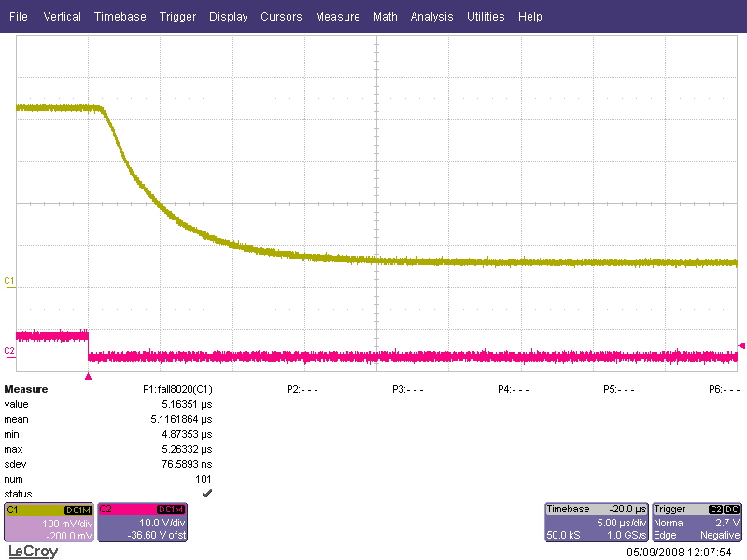Select the P3 measurement slot
The width and height of the screenshot is (747, 560).
[x=408, y=389]
